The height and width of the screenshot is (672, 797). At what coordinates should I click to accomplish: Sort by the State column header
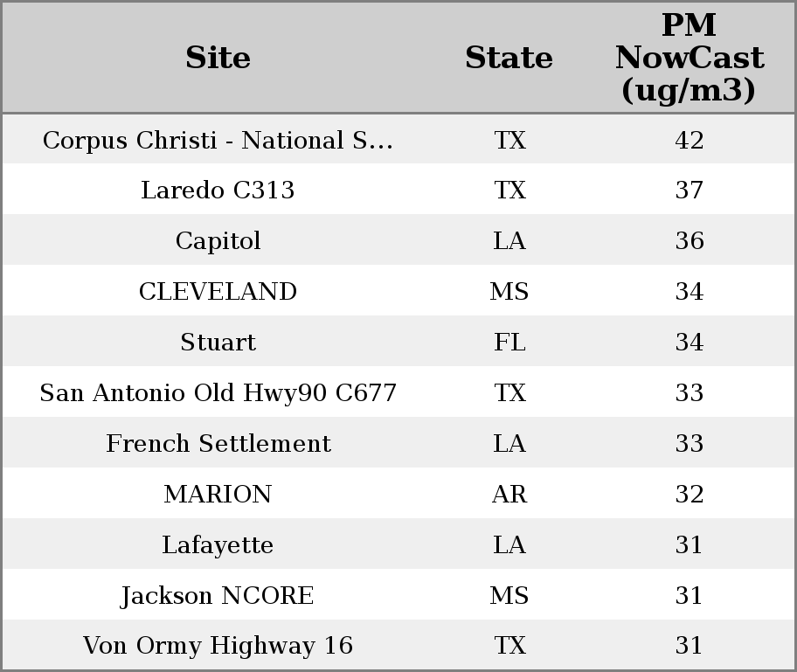pos(509,58)
